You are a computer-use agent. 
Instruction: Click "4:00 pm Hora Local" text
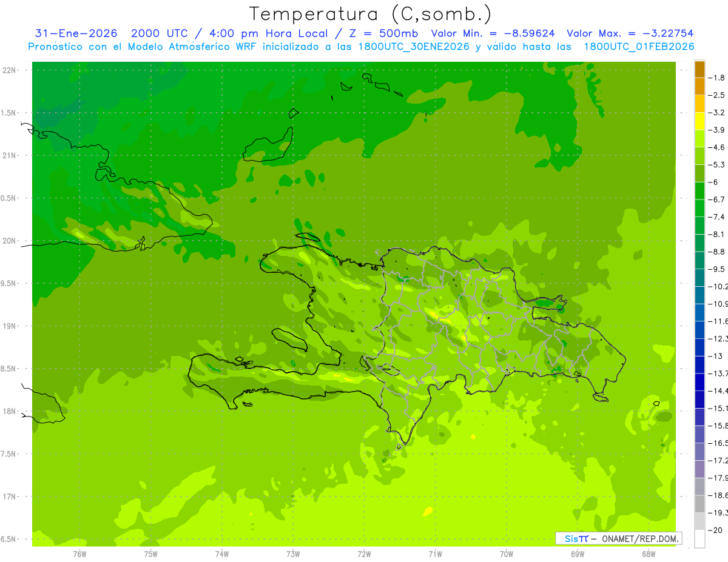coord(268,33)
